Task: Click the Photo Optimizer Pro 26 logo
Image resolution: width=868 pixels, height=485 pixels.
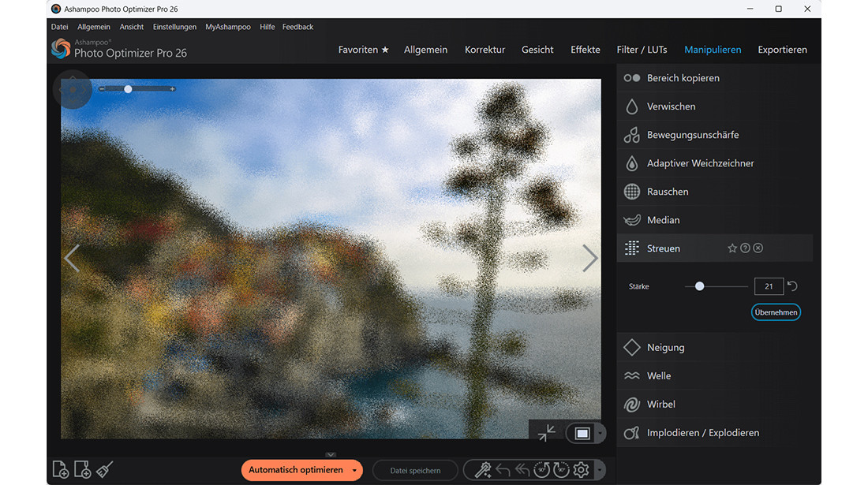Action: pyautogui.click(x=119, y=49)
